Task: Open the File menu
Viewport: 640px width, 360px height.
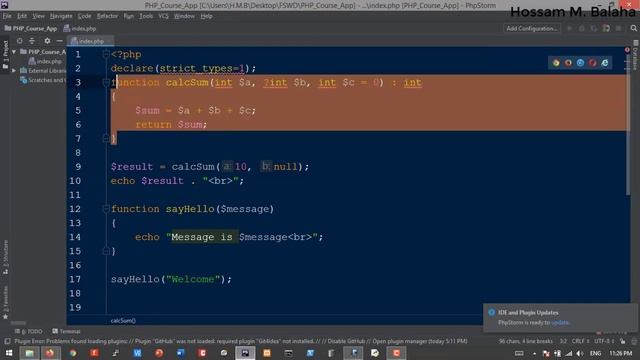Action: point(7,16)
